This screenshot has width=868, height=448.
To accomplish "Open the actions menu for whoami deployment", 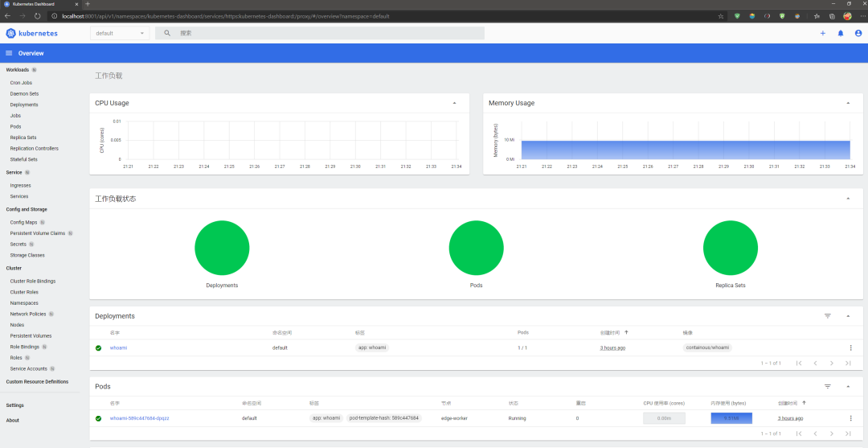I will pyautogui.click(x=850, y=347).
